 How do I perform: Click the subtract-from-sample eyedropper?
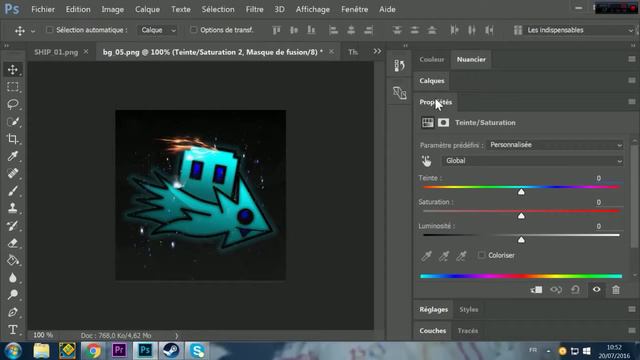click(461, 256)
